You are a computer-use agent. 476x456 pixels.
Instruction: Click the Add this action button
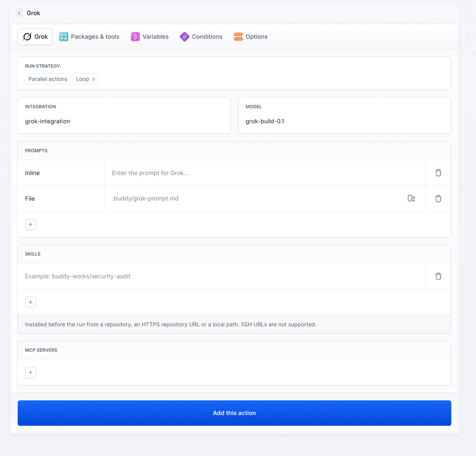click(x=234, y=413)
